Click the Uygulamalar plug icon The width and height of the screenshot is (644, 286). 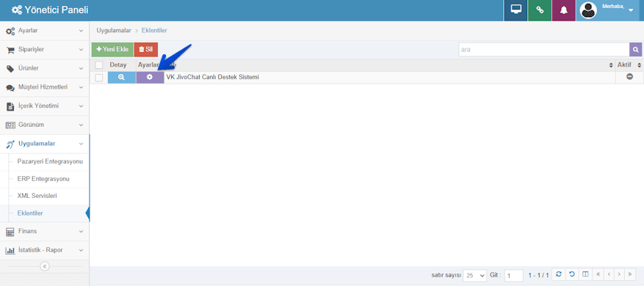(10, 144)
